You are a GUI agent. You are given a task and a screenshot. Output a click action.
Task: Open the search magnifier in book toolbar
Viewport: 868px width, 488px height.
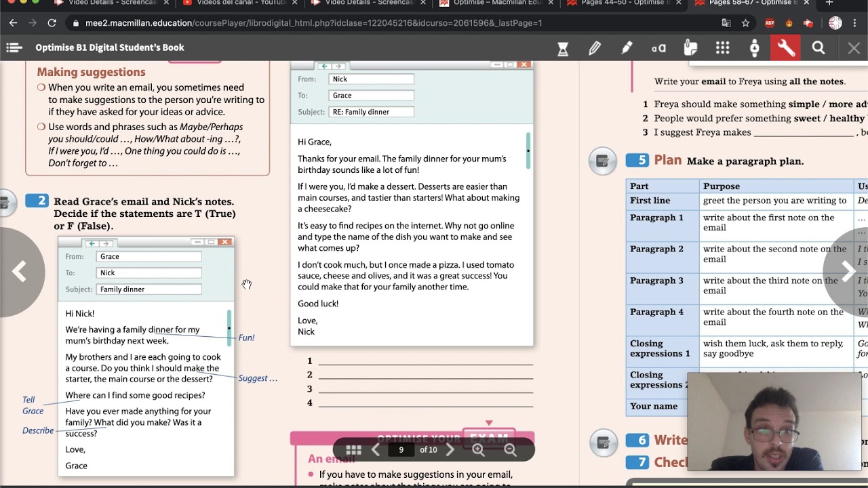(x=818, y=48)
